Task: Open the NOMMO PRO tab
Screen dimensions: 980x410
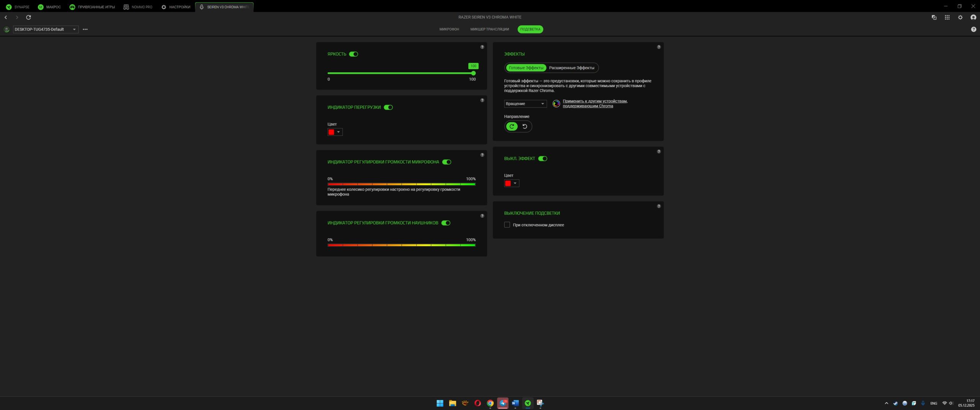Action: pos(138,7)
